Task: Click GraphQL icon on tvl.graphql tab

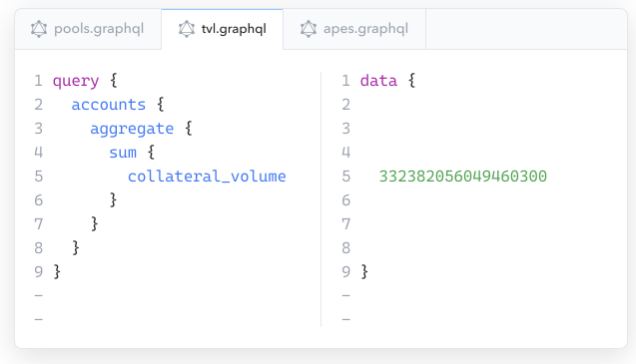Action: click(x=187, y=29)
